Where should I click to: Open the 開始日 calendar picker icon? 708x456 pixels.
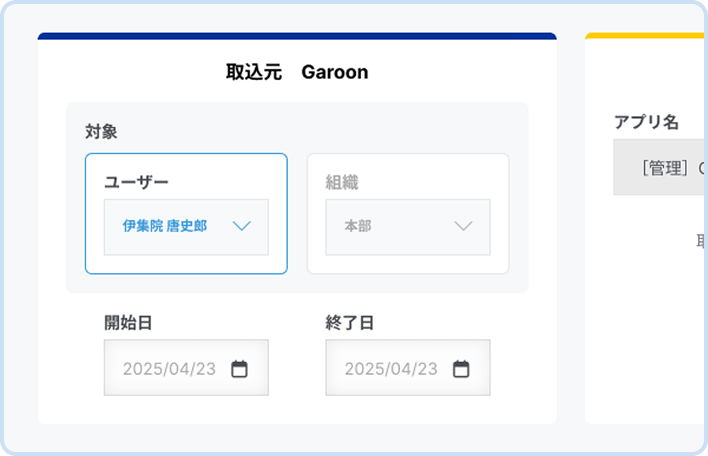click(239, 369)
